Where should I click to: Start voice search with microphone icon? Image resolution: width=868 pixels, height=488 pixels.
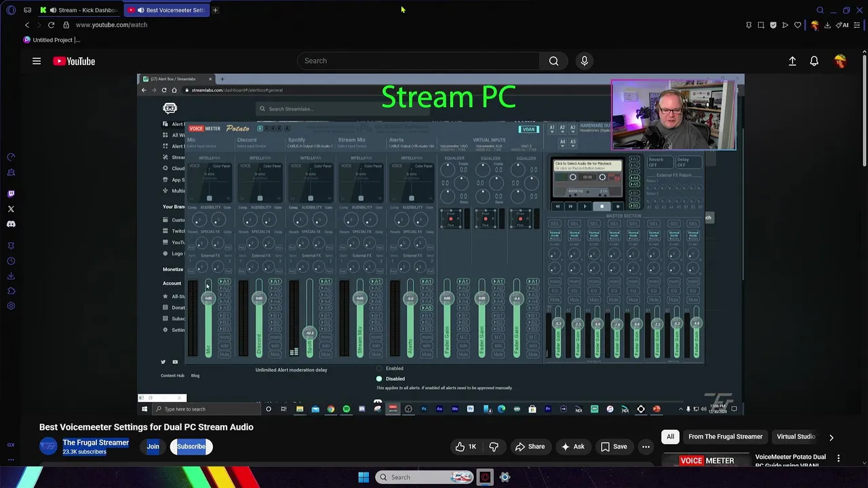[585, 61]
